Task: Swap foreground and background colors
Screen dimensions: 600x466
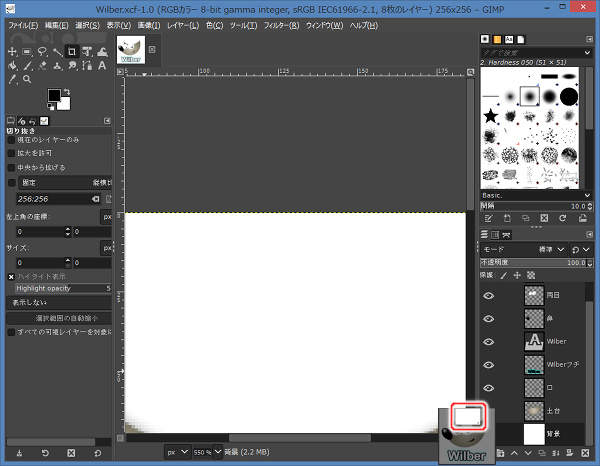Action: (67, 92)
